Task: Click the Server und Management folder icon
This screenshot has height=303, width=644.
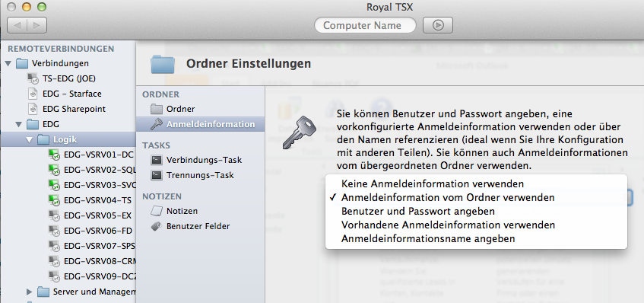Action: click(x=43, y=292)
